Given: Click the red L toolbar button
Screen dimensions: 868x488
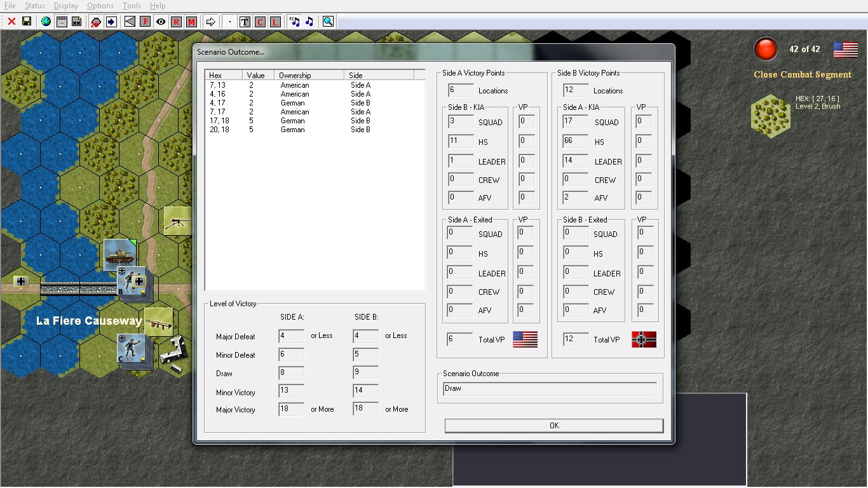Looking at the screenshot, I should (275, 22).
